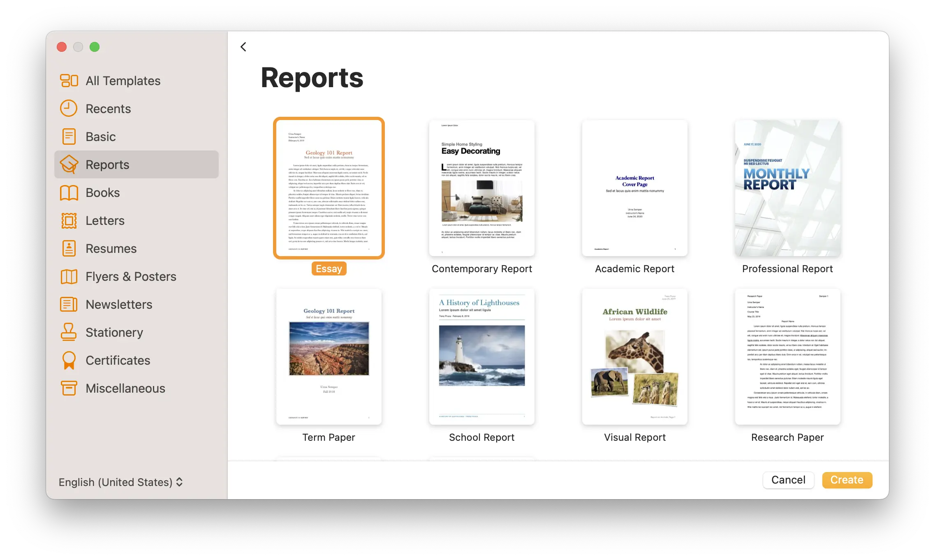Image resolution: width=935 pixels, height=560 pixels.
Task: Click the Research Paper caption
Action: 788,437
